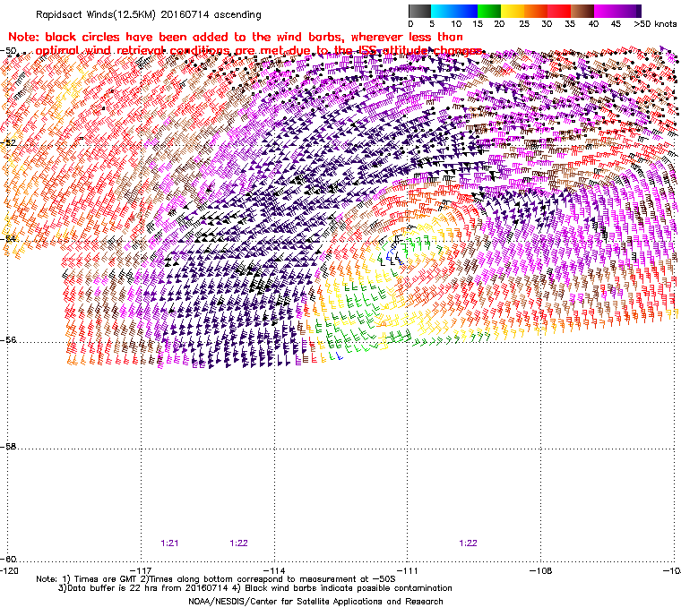Click the '1:21' time label

pos(169,543)
